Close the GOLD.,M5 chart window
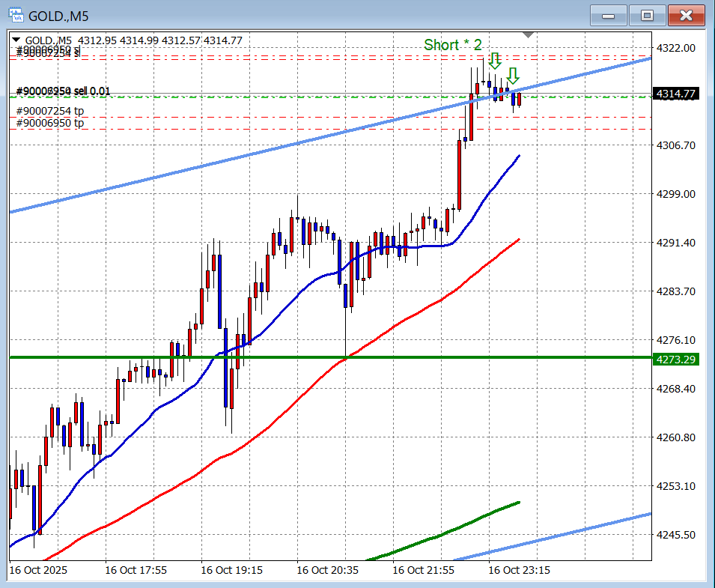The image size is (715, 588). [686, 15]
